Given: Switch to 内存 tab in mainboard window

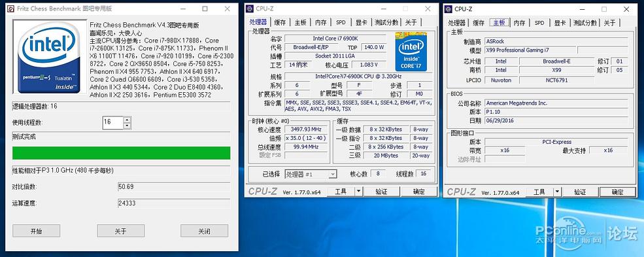Looking at the screenshot, I should (x=520, y=23).
